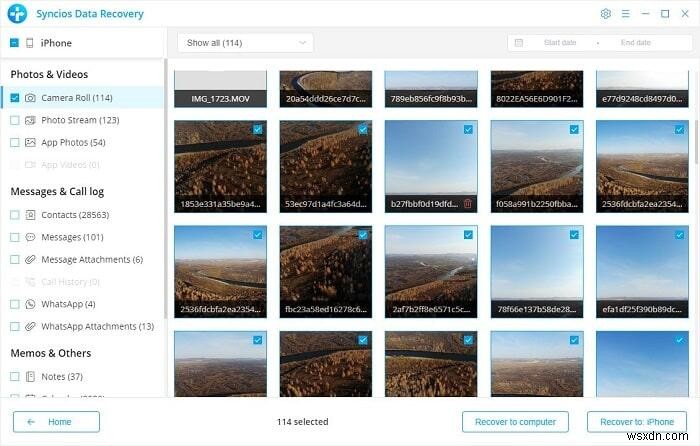
Task: Select Message Attachments (6) category
Action: pyautogui.click(x=82, y=259)
